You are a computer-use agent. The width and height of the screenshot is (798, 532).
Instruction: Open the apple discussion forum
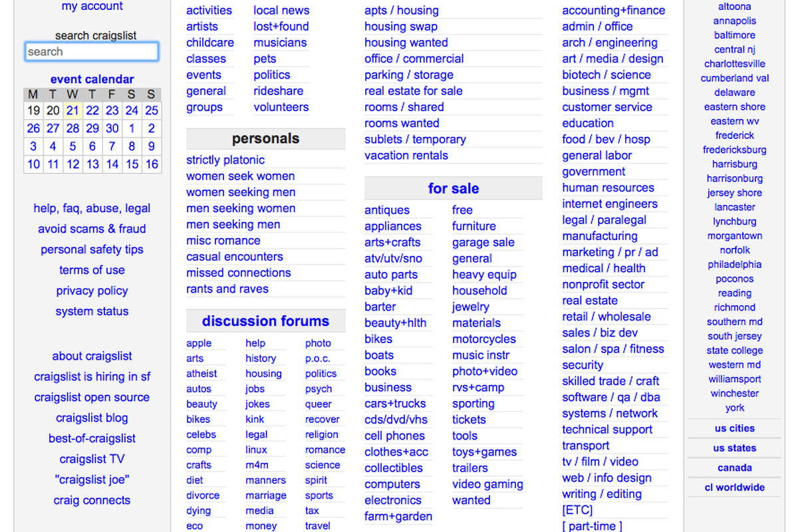pyautogui.click(x=199, y=343)
